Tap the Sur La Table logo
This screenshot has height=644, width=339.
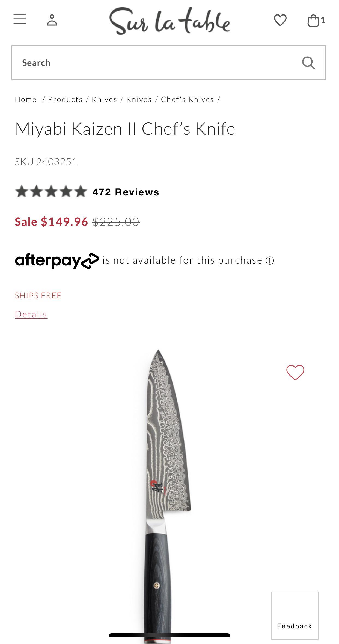(169, 21)
